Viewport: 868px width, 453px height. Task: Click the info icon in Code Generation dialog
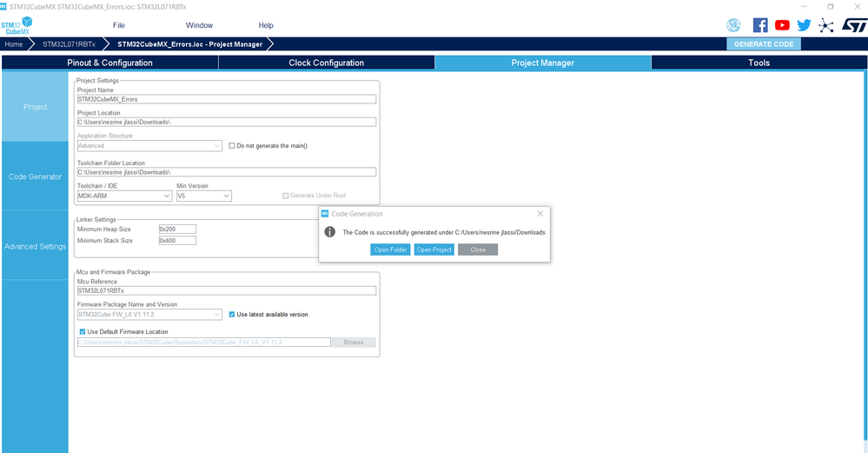[329, 232]
